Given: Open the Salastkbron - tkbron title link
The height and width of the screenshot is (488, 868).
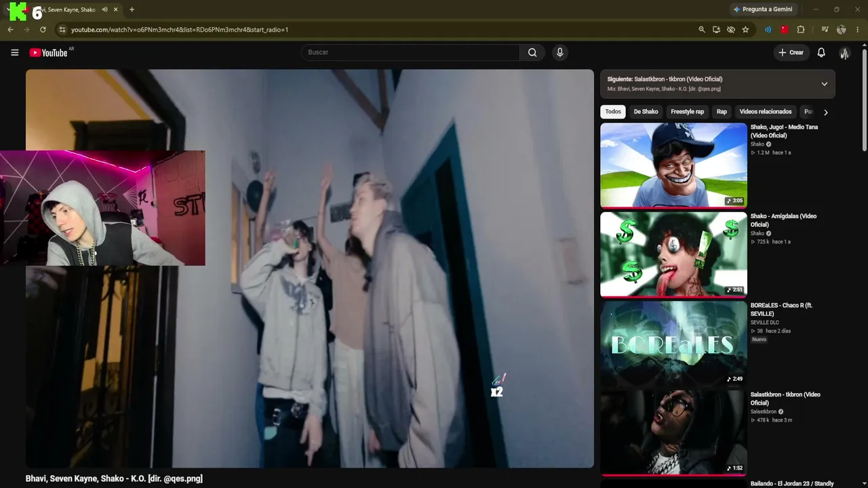Looking at the screenshot, I should [785, 399].
